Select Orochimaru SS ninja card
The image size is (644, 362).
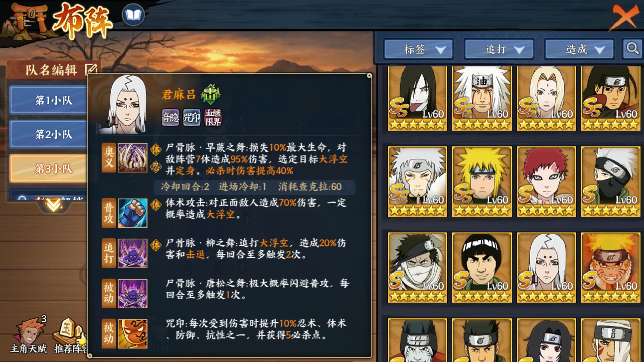(417, 98)
